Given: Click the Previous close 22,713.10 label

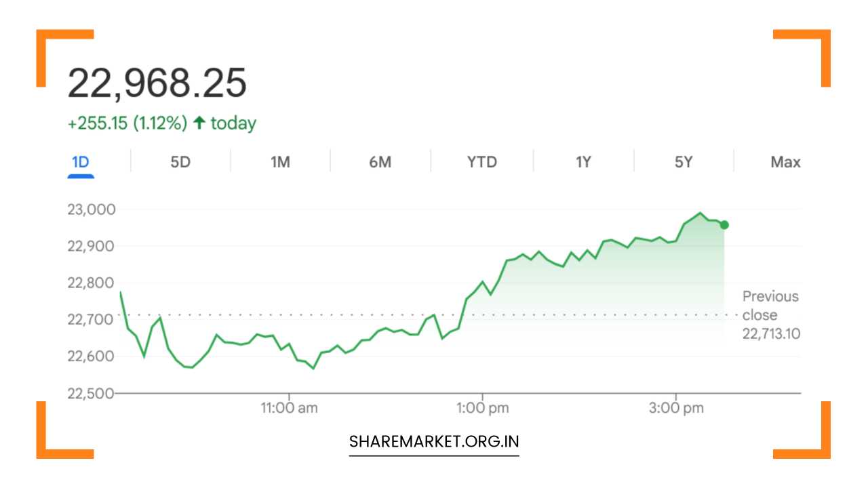Looking at the screenshot, I should pyautogui.click(x=770, y=315).
